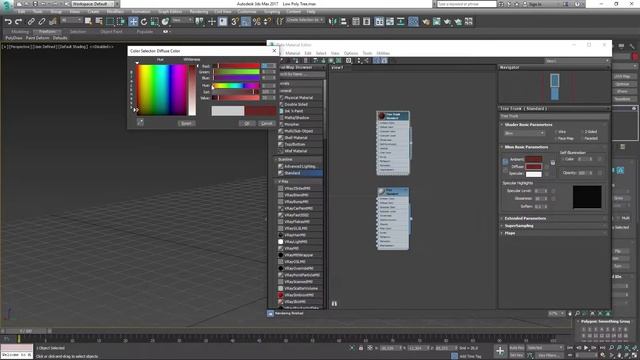Enable the Faceted checkbox
Screen dimensions: 640x360
point(582,138)
